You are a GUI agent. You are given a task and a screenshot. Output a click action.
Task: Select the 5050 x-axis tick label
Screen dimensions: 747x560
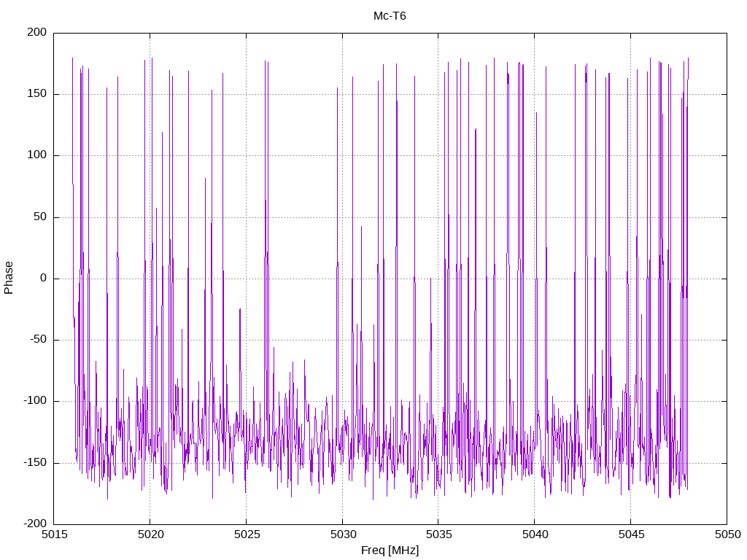727,534
